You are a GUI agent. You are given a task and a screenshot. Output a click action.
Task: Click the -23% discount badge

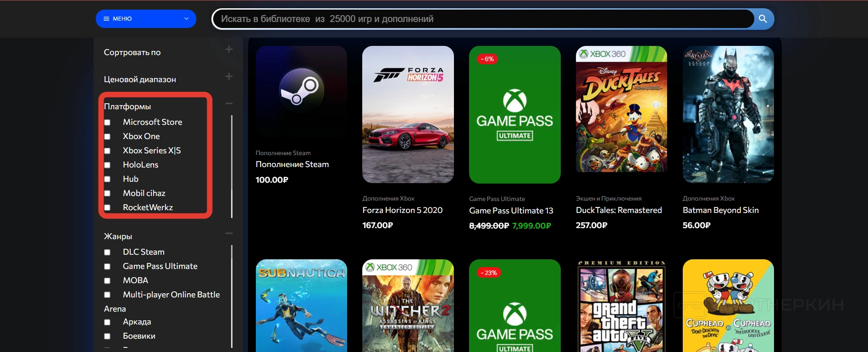point(489,273)
